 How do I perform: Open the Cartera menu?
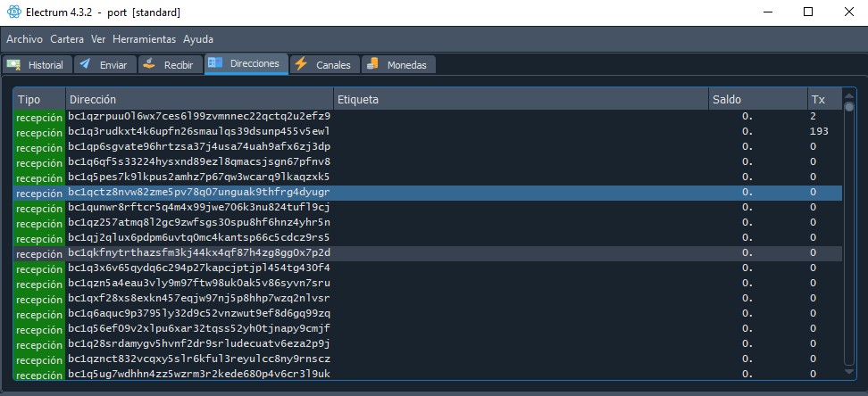(67, 39)
